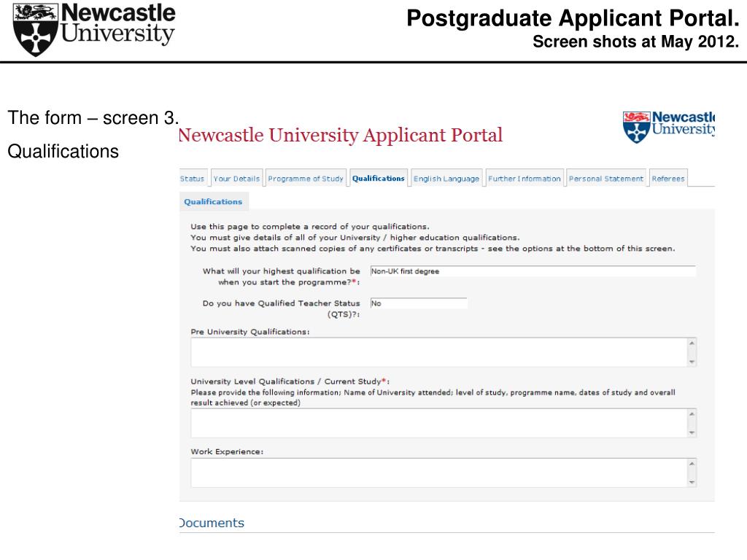
Task: Click the down arrow of Pre University Qualifications scrollbar
Action: (x=692, y=362)
